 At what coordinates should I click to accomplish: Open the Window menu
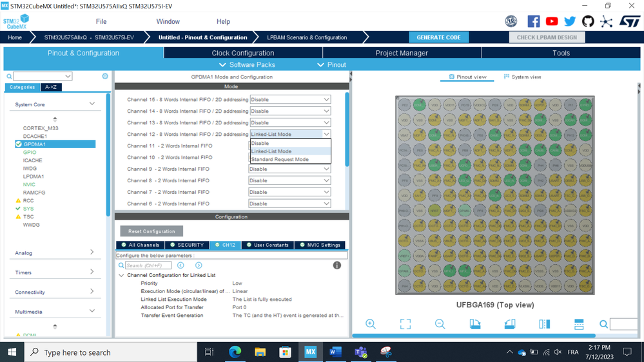[x=168, y=21]
